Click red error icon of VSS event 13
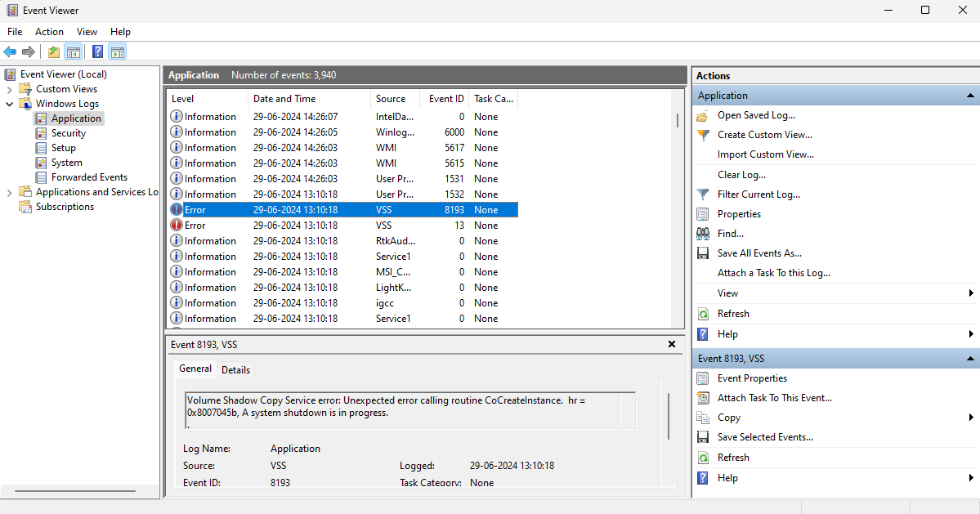Viewport: 980px width, 514px height. (177, 226)
